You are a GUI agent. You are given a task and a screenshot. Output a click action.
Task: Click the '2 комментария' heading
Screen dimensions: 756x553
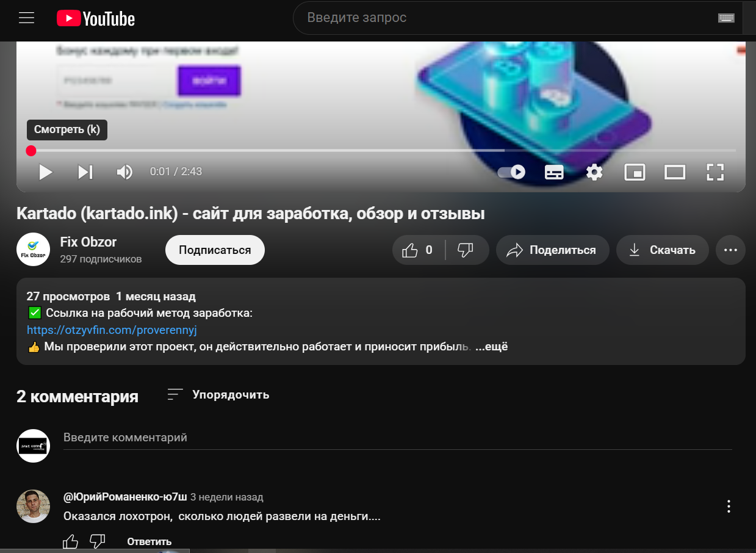[x=77, y=397]
